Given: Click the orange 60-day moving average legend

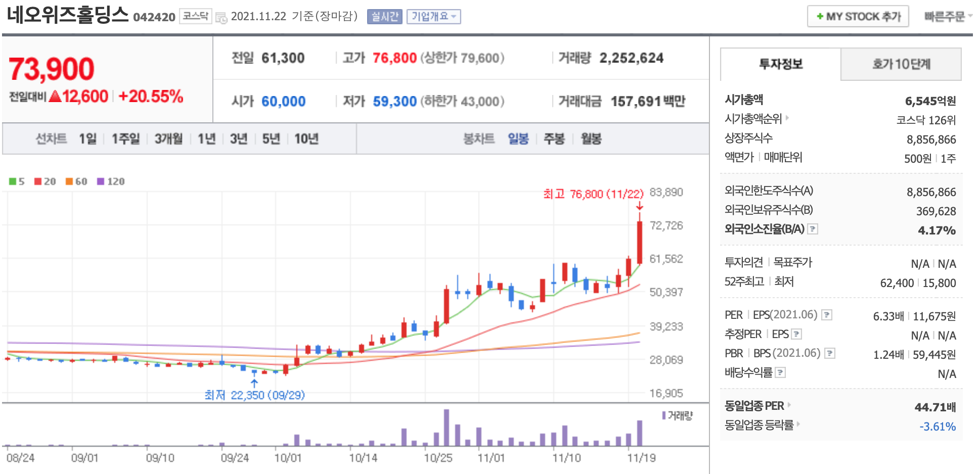Looking at the screenshot, I should 76,181.
